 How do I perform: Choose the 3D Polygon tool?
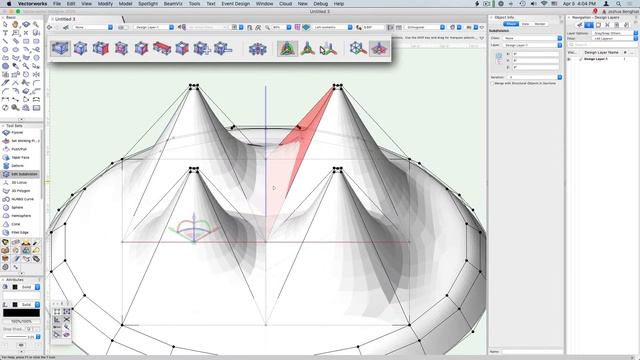[20, 191]
